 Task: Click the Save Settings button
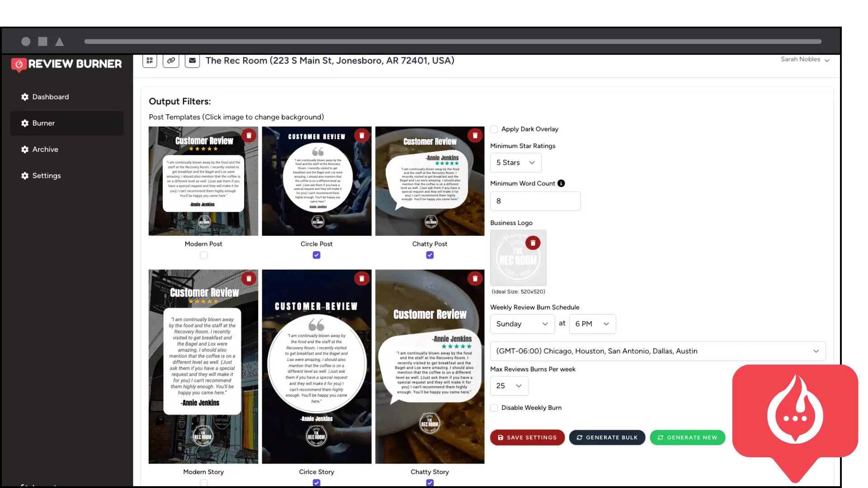527,437
